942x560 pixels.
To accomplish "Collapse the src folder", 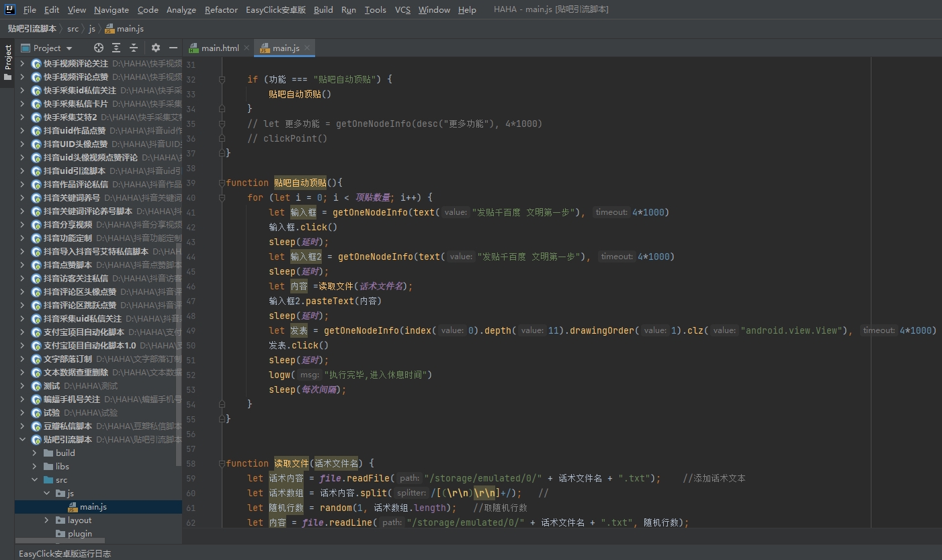I will pos(35,480).
